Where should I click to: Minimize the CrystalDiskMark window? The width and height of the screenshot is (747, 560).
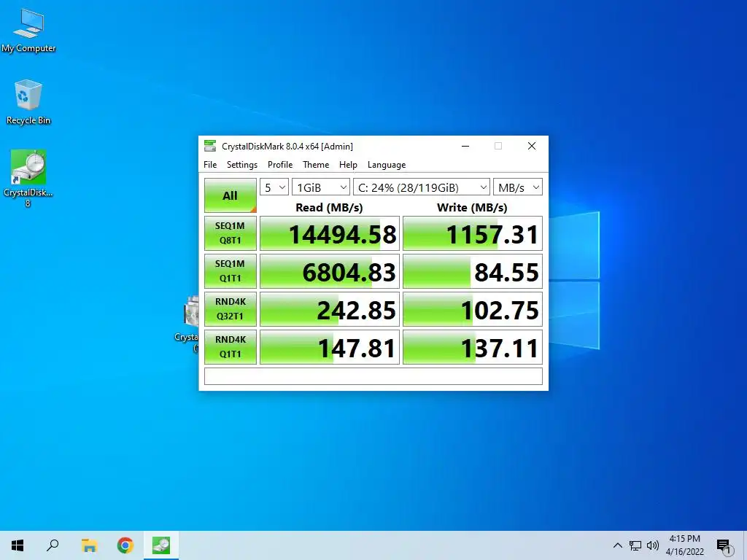point(465,146)
